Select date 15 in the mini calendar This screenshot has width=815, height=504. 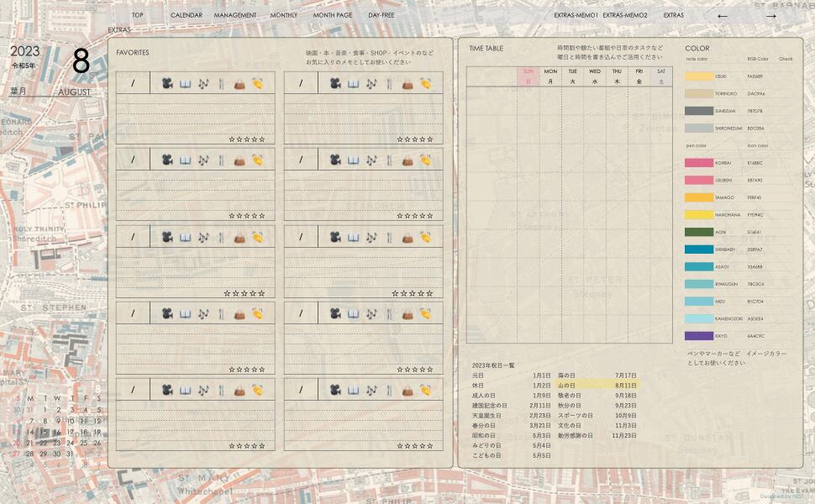point(45,433)
